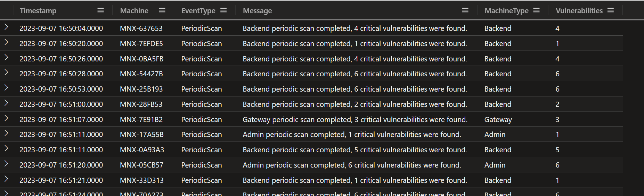Sort by the Timestamp column header
The width and height of the screenshot is (644, 196).
38,11
